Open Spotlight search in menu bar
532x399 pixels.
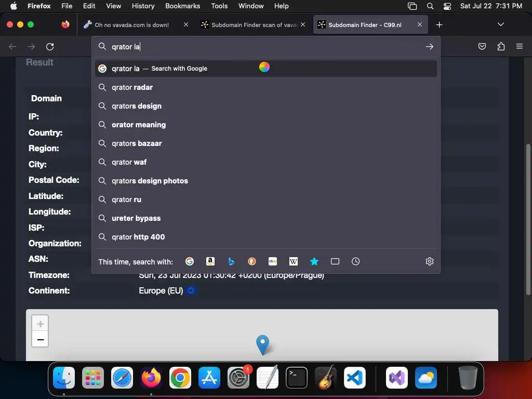430,6
